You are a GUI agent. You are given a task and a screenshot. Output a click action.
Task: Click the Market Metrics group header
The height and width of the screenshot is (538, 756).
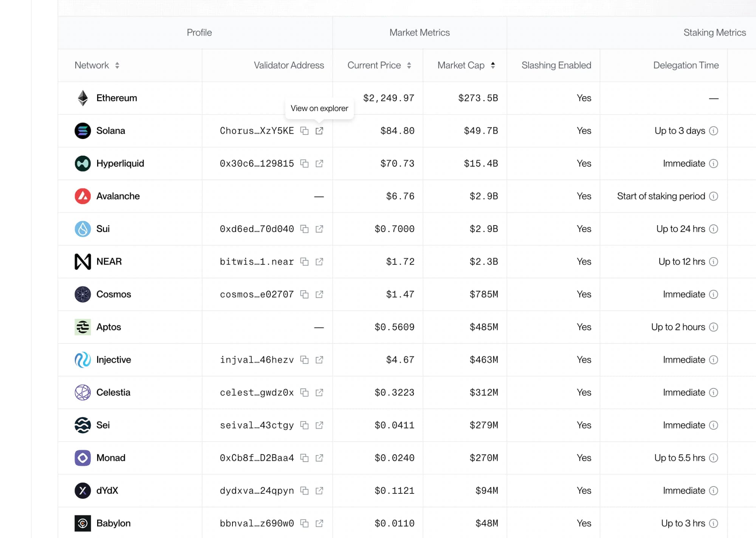[x=420, y=32]
